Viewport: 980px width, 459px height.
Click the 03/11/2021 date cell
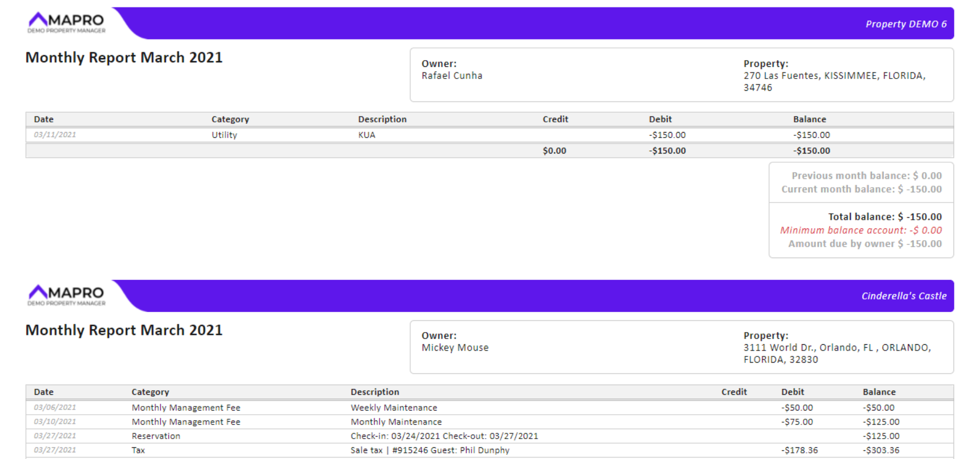click(x=55, y=135)
